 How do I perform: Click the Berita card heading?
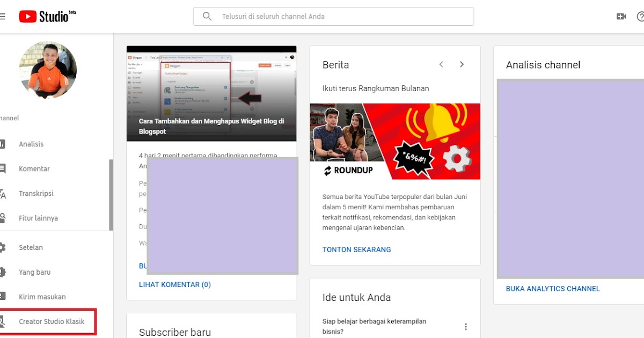pyautogui.click(x=335, y=65)
